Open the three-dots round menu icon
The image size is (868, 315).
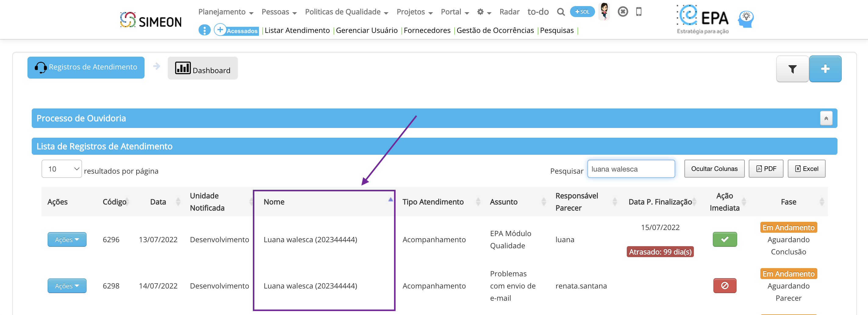[204, 30]
